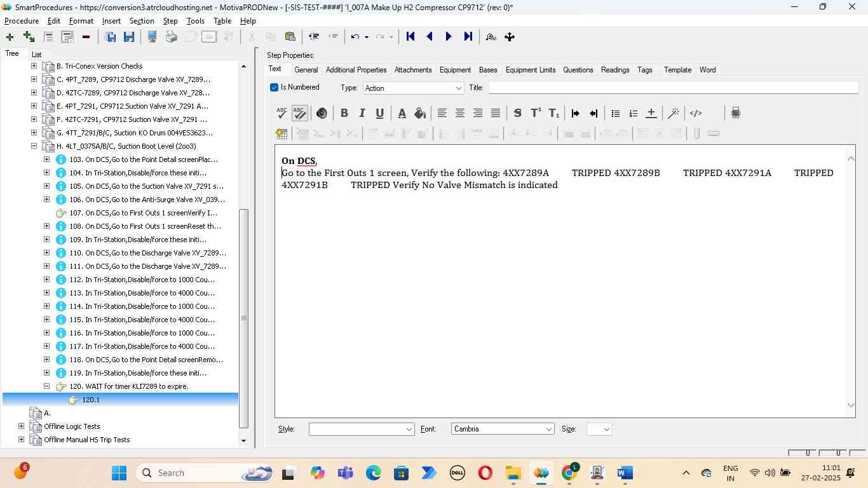
Task: Collapse step 120 WAIT for timer
Action: coord(46,386)
